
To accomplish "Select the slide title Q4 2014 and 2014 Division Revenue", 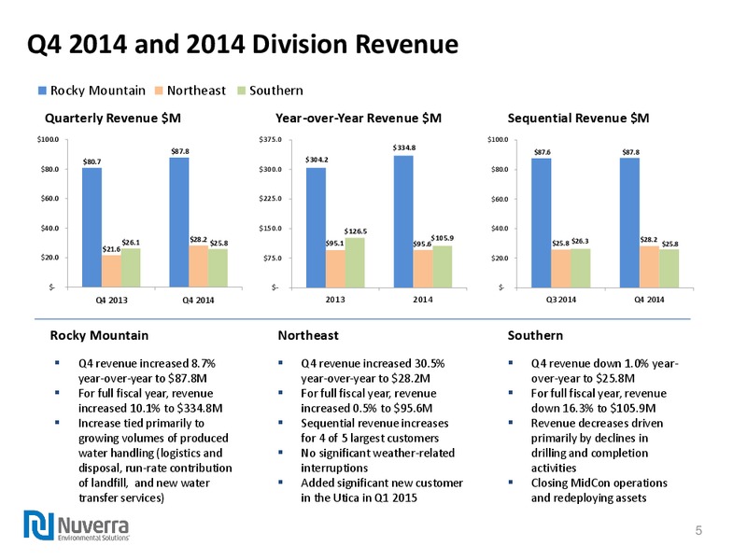I will [x=243, y=44].
